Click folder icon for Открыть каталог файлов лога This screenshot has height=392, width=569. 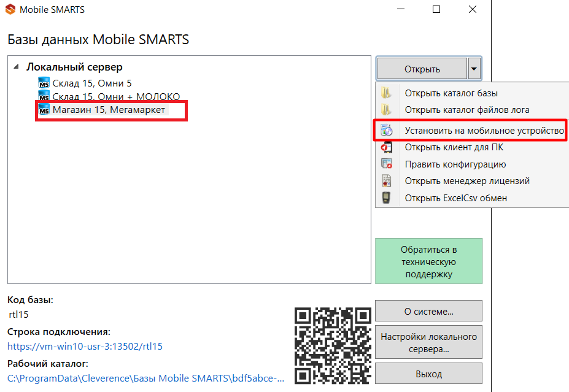tap(386, 110)
